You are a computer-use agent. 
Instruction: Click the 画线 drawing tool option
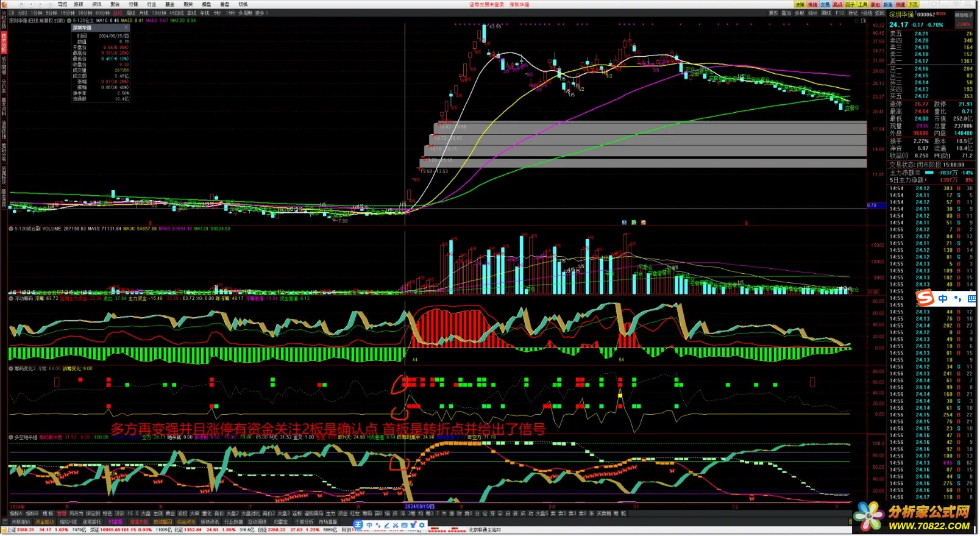click(826, 13)
